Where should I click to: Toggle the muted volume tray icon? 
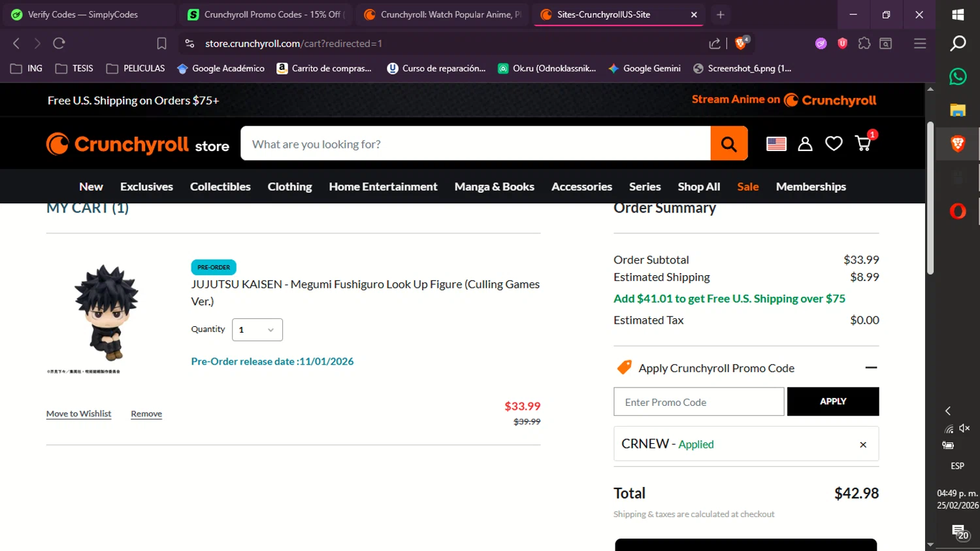point(965,428)
